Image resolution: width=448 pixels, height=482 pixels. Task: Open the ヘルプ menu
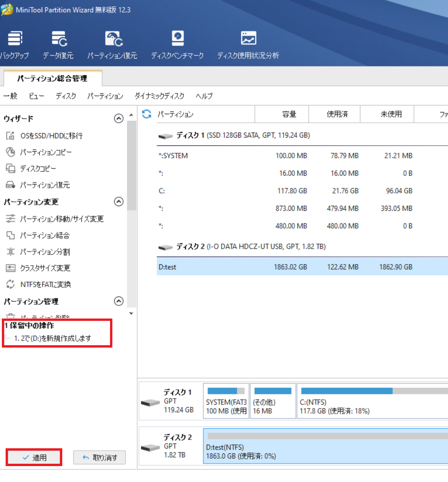tap(204, 96)
